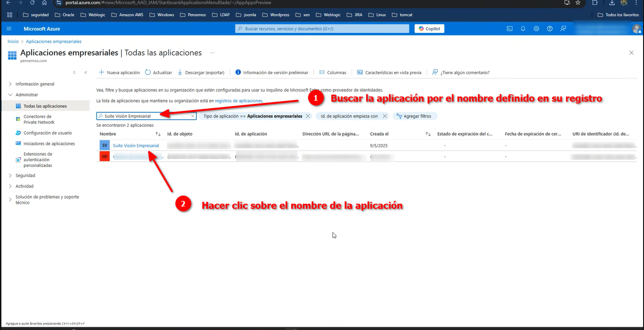Click Descargar (exportar) button
The height and width of the screenshot is (330, 644).
pyautogui.click(x=201, y=73)
